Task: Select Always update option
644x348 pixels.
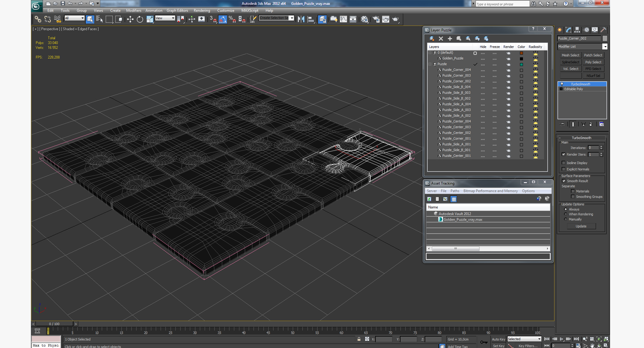Action: point(566,209)
